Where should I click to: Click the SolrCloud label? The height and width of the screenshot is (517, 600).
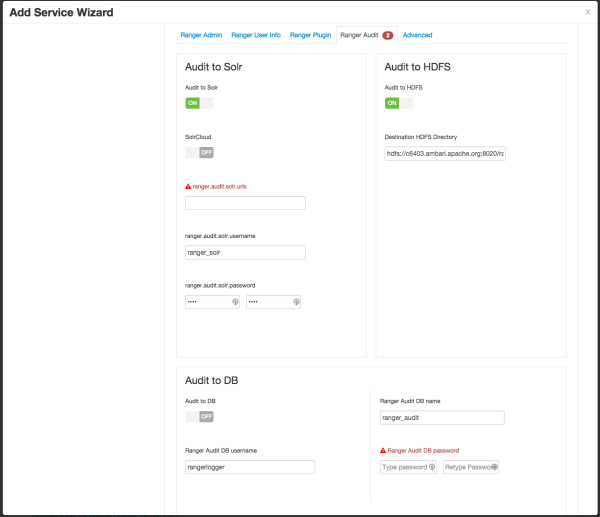(198, 137)
